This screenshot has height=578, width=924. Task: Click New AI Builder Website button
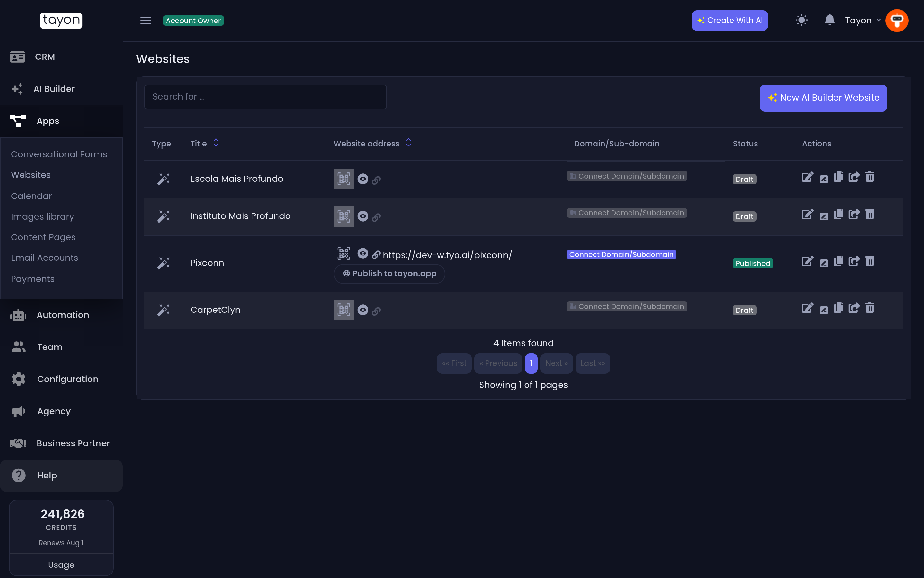point(823,98)
